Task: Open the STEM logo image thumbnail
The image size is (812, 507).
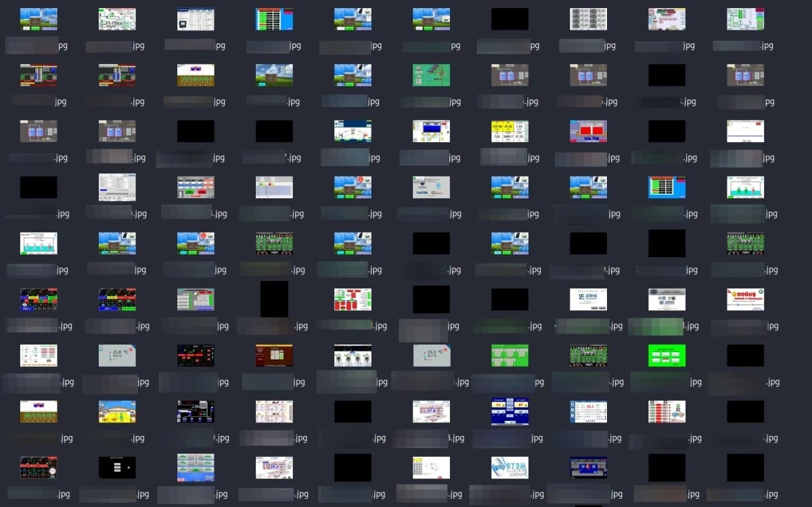Action: (510, 468)
